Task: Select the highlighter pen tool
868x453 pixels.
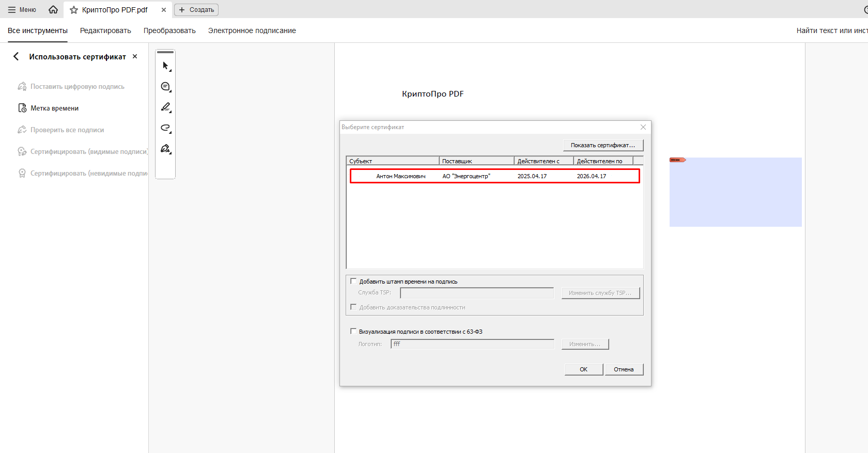Action: [165, 107]
